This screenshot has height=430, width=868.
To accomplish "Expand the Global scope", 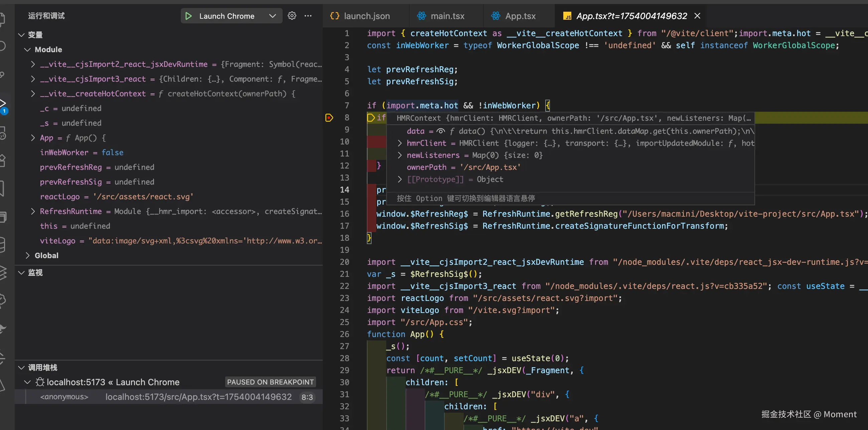I will tap(27, 256).
